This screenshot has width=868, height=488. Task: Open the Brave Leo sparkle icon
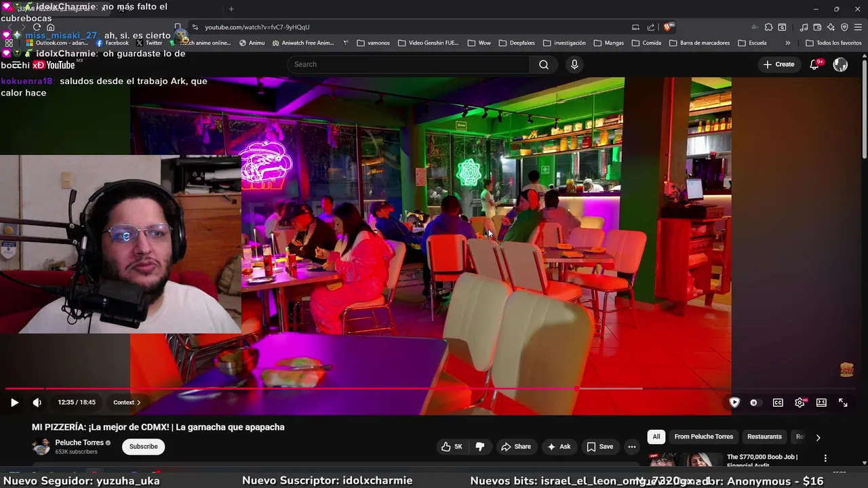pos(831,27)
